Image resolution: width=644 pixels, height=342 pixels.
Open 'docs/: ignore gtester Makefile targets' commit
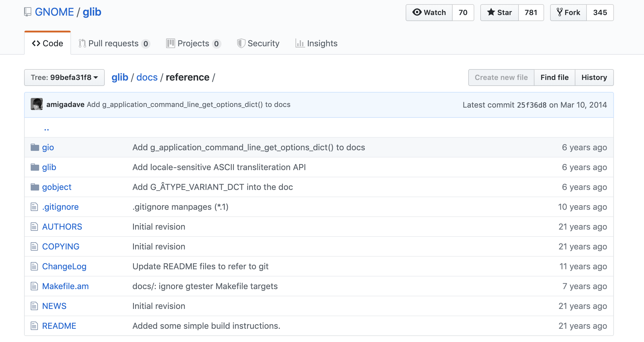[x=205, y=286]
